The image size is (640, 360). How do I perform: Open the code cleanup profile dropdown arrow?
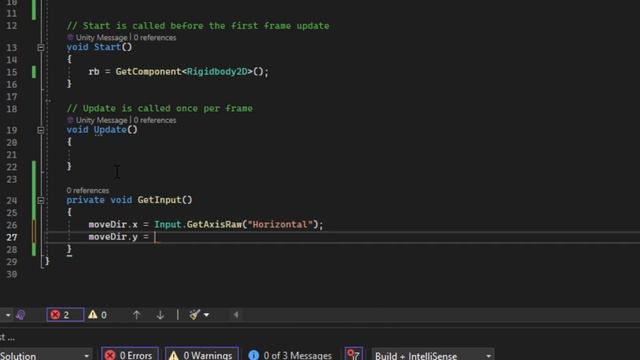(x=207, y=315)
